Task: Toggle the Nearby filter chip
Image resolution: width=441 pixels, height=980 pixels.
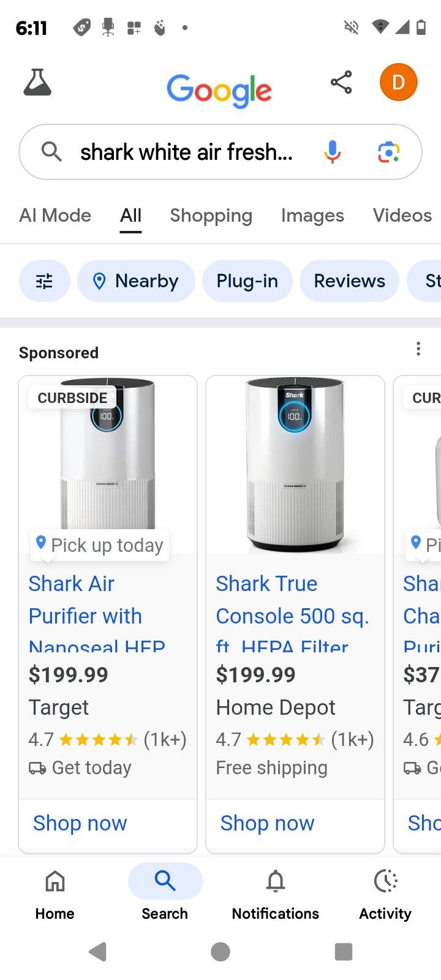Action: (x=136, y=281)
